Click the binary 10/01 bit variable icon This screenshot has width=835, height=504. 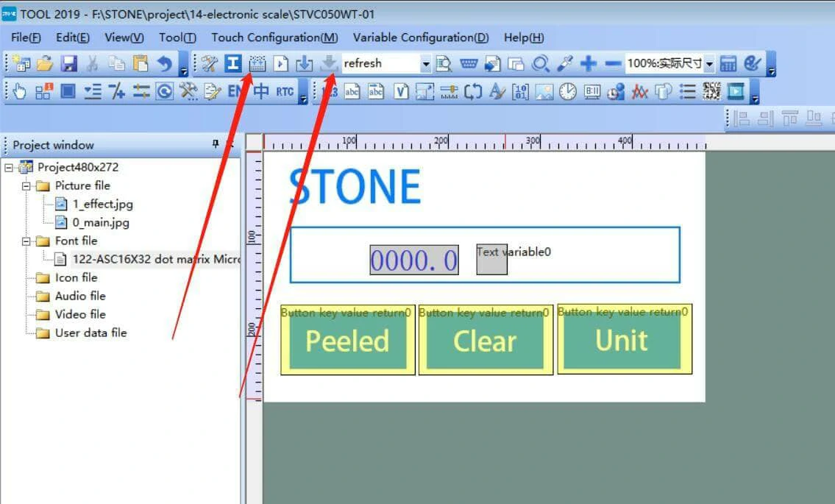point(520,92)
